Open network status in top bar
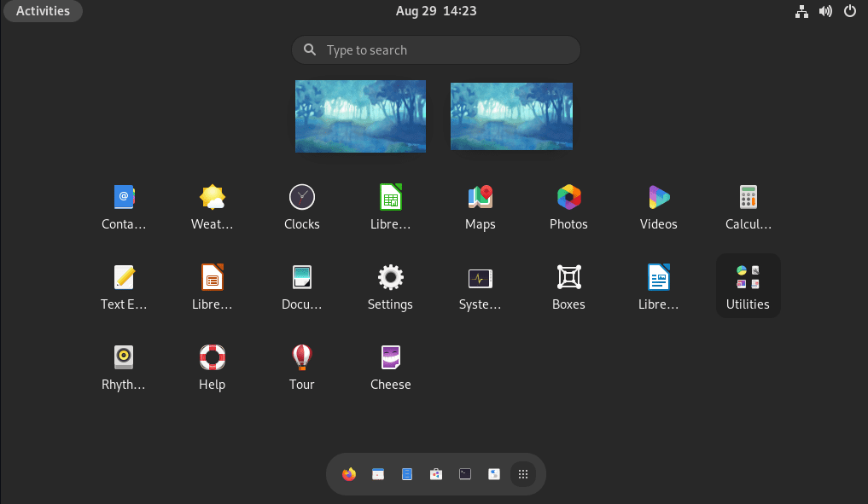The width and height of the screenshot is (868, 504). (x=801, y=11)
